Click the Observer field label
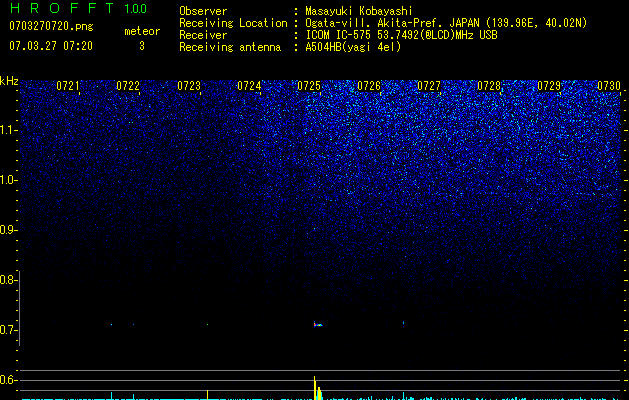The width and height of the screenshot is (629, 400). pyautogui.click(x=203, y=11)
